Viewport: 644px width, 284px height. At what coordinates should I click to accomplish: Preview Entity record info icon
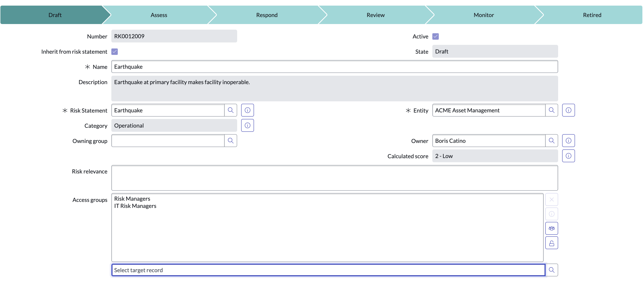click(568, 110)
